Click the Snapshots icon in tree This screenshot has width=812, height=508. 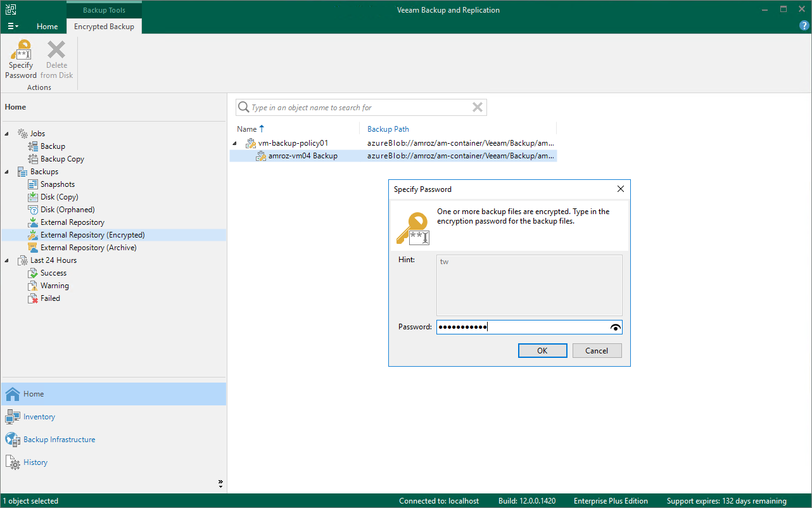tap(33, 184)
